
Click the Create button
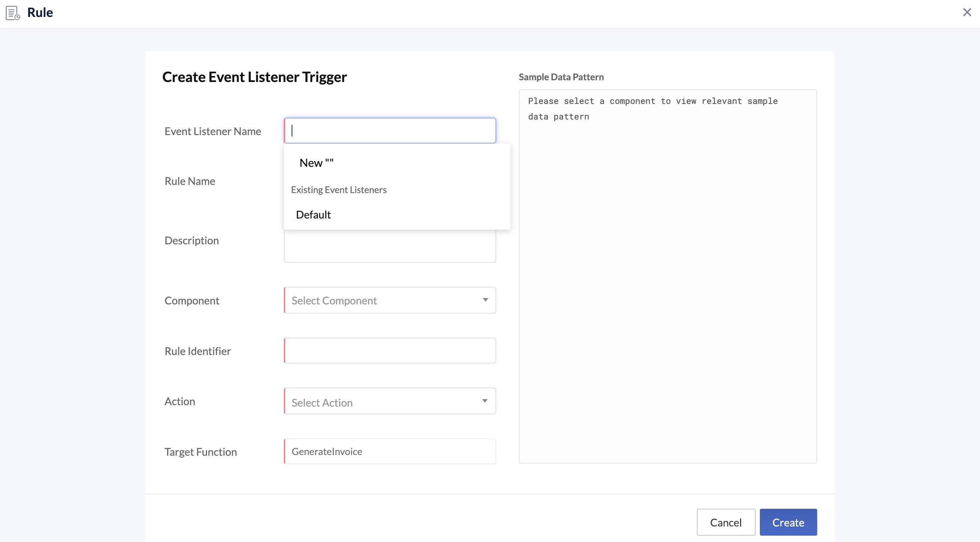(x=788, y=522)
